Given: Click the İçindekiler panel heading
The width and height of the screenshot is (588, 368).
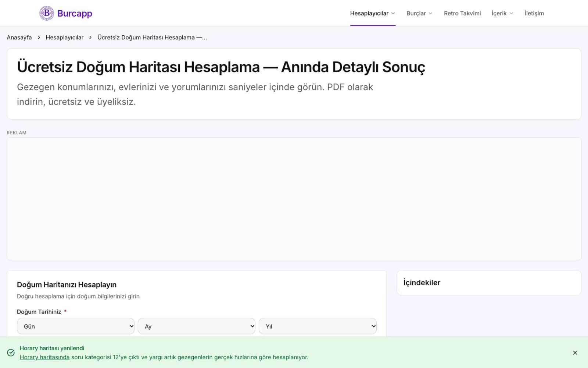Looking at the screenshot, I should pos(422,283).
